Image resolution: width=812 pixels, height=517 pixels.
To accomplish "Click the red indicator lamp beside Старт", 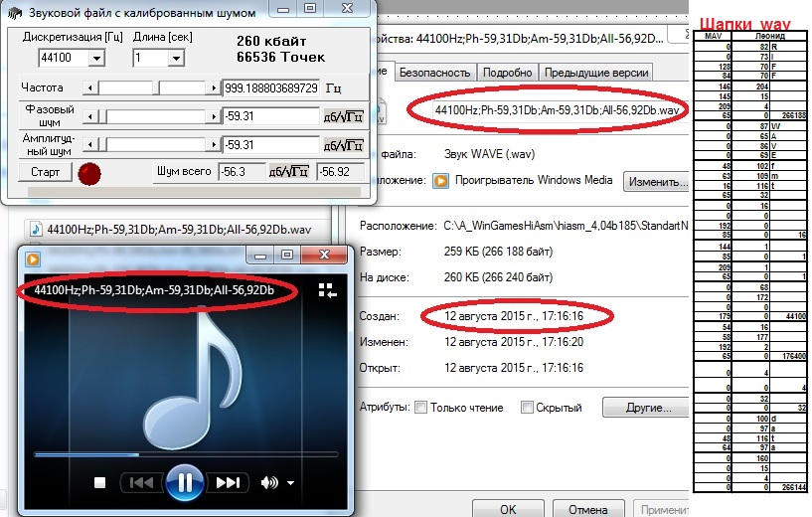I will coord(90,173).
